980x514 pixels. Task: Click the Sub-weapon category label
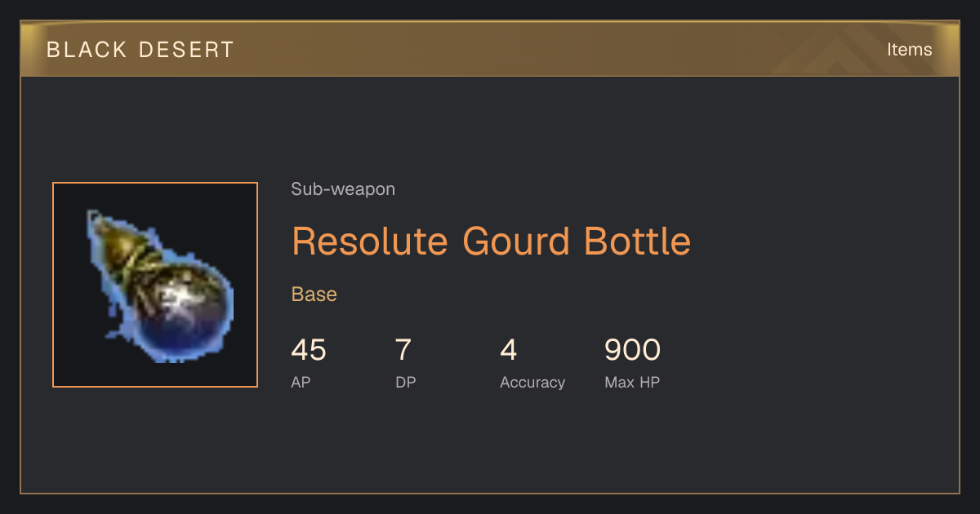coord(343,189)
